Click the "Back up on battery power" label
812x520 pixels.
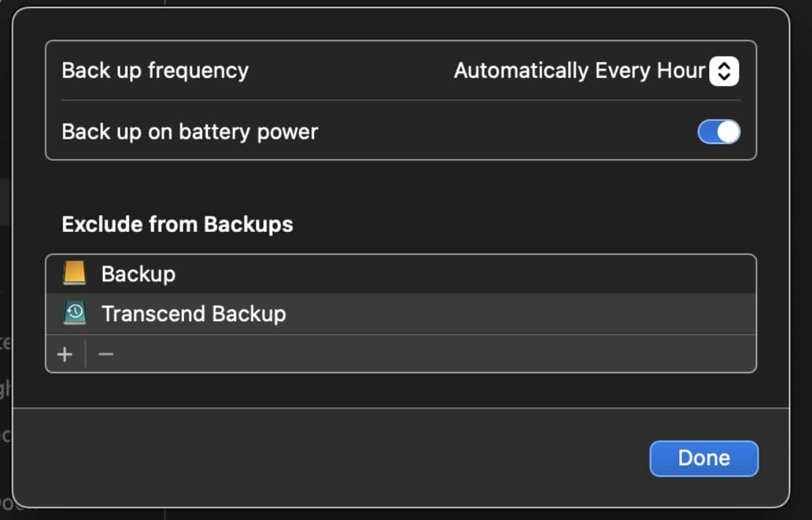pyautogui.click(x=189, y=132)
